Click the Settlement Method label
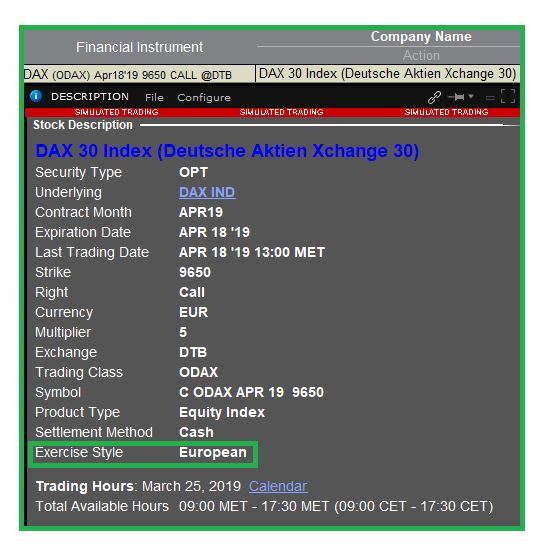Screen dimensions: 542x557 [x=94, y=432]
